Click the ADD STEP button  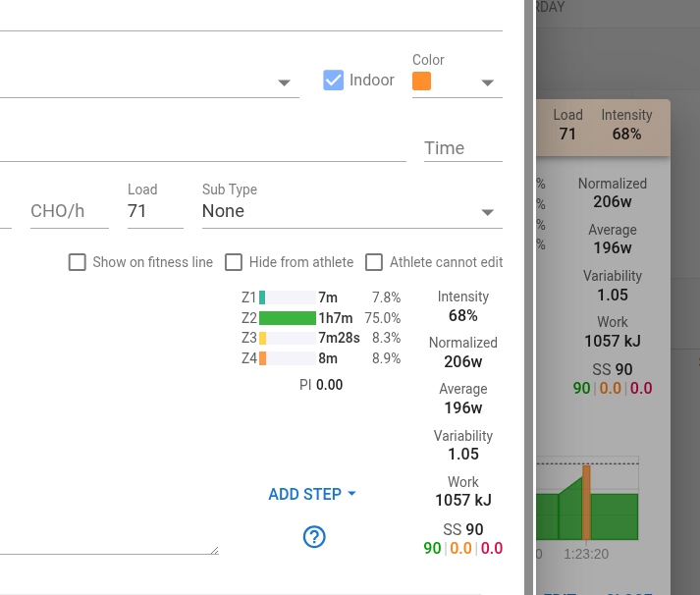point(311,494)
